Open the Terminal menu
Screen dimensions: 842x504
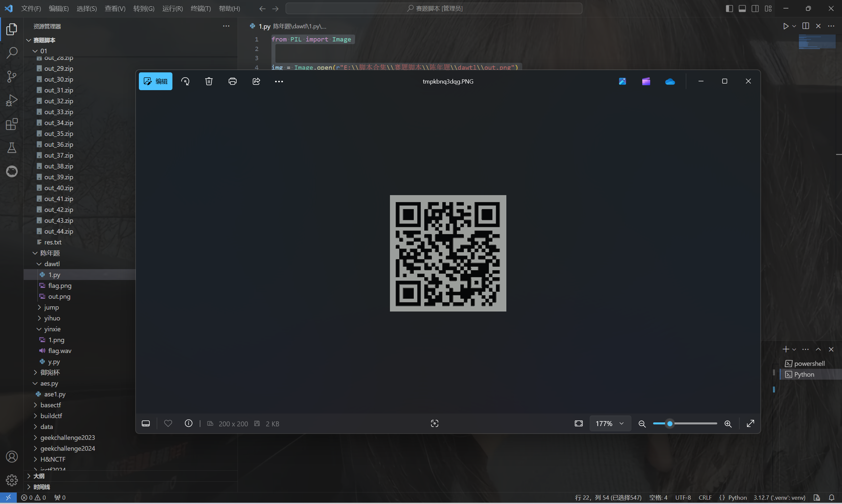point(201,9)
